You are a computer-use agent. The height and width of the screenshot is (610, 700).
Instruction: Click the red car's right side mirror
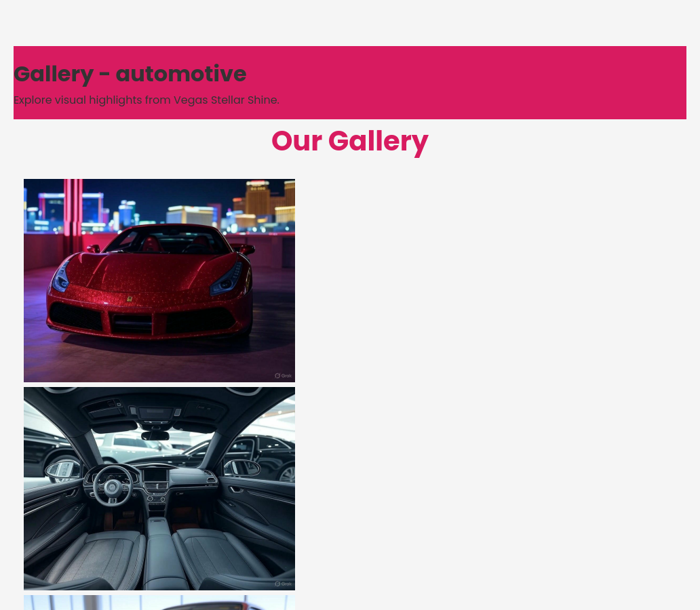(245, 249)
